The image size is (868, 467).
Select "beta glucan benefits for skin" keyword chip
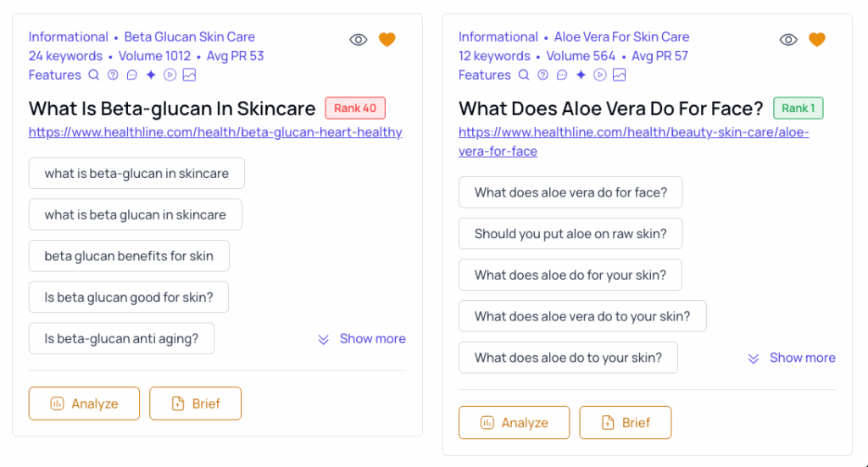click(x=129, y=256)
